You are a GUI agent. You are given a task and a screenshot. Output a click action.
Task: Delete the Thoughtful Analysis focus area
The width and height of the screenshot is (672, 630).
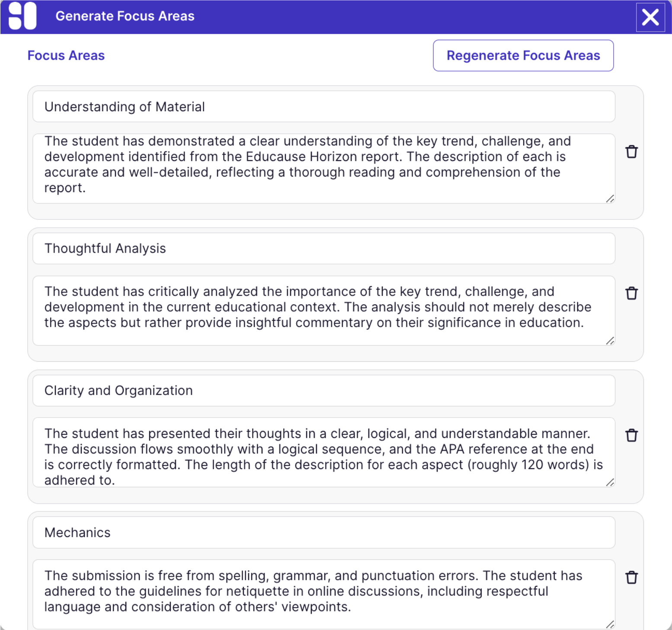pyautogui.click(x=631, y=293)
